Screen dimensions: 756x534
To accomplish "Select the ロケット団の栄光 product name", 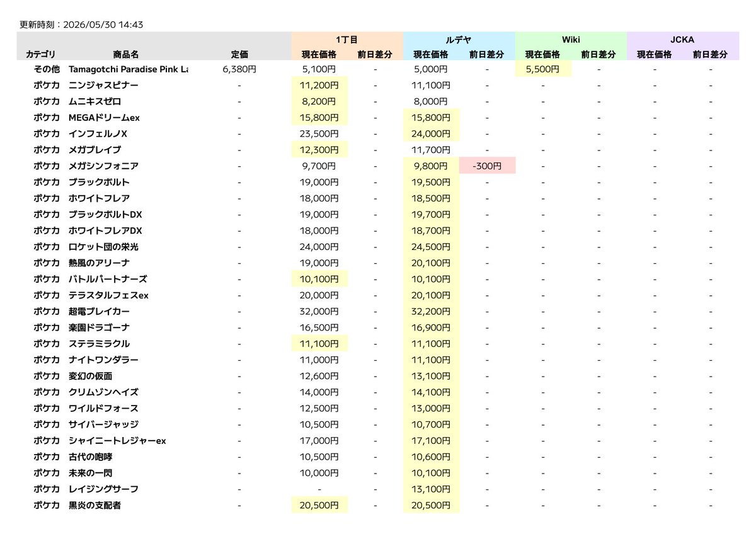I will 104,247.
